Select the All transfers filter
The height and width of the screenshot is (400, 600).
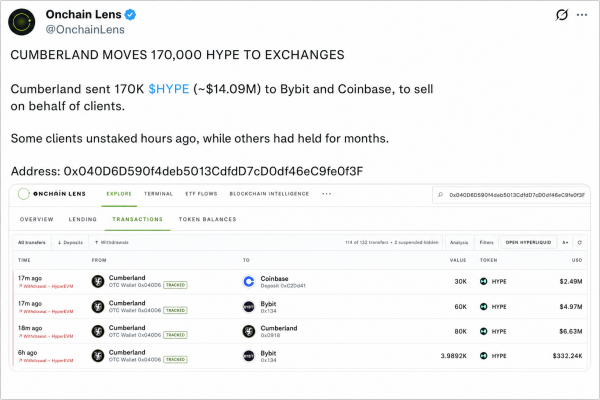coord(32,242)
